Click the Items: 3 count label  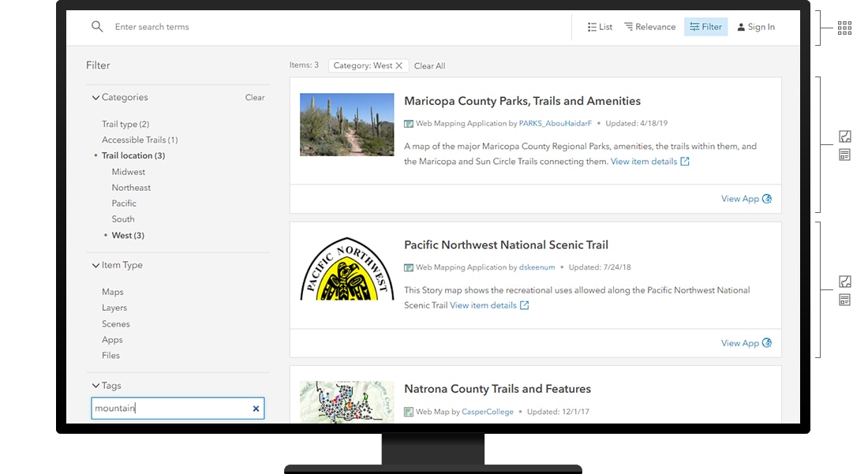(x=304, y=65)
